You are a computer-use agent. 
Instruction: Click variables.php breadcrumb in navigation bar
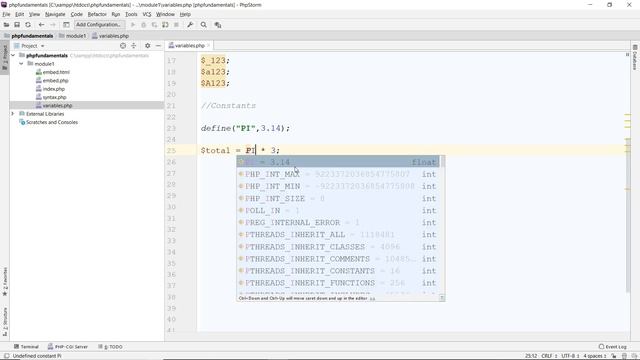[110, 36]
